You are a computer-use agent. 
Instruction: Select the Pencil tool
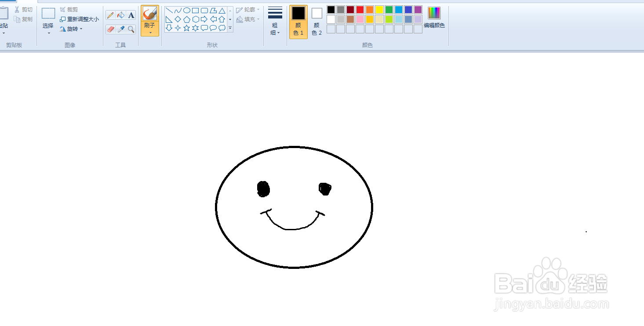(110, 15)
